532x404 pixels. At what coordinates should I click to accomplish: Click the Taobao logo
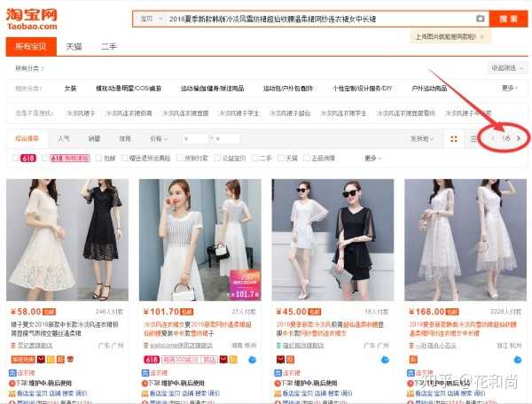(x=32, y=18)
